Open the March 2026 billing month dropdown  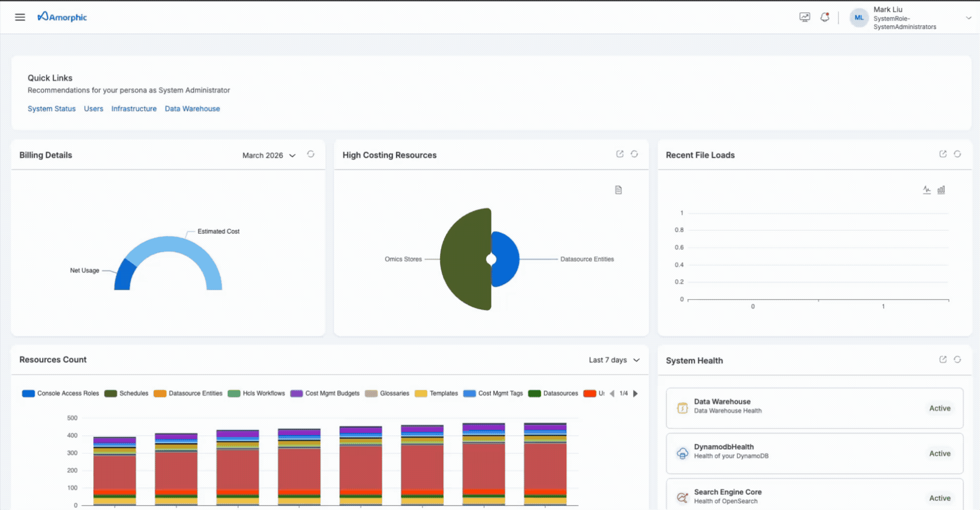tap(269, 155)
